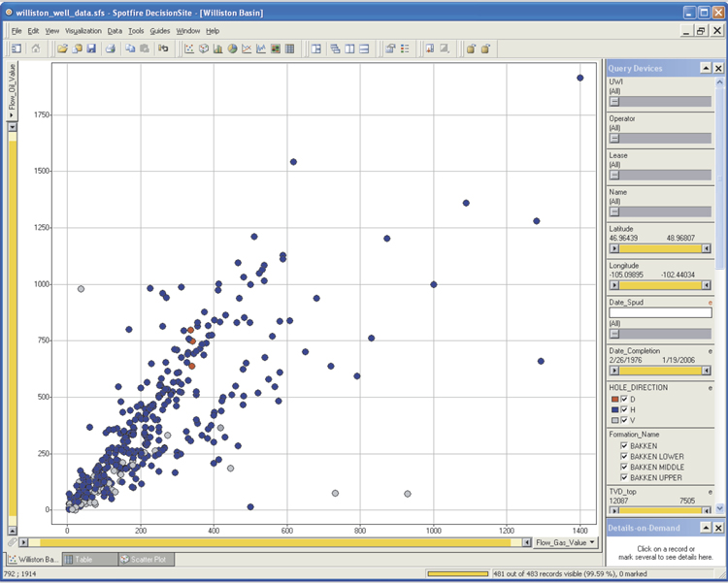Click inside the Date_Spud text input field
Screen dimensions: 728x583
pyautogui.click(x=660, y=313)
